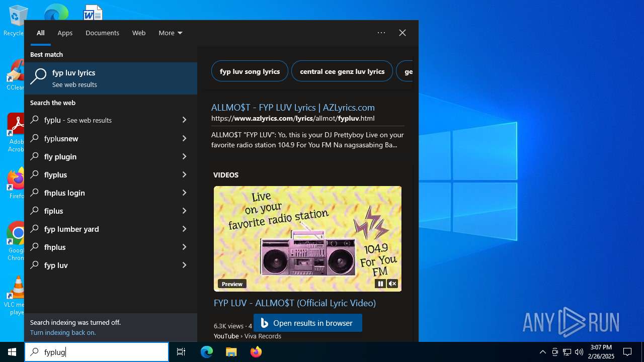The image size is (644, 362).
Task: Expand the fyplu suggestion arrow
Action: tap(184, 120)
